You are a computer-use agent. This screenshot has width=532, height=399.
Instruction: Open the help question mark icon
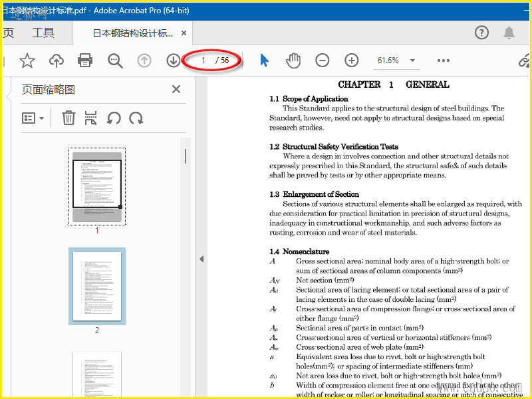(481, 33)
